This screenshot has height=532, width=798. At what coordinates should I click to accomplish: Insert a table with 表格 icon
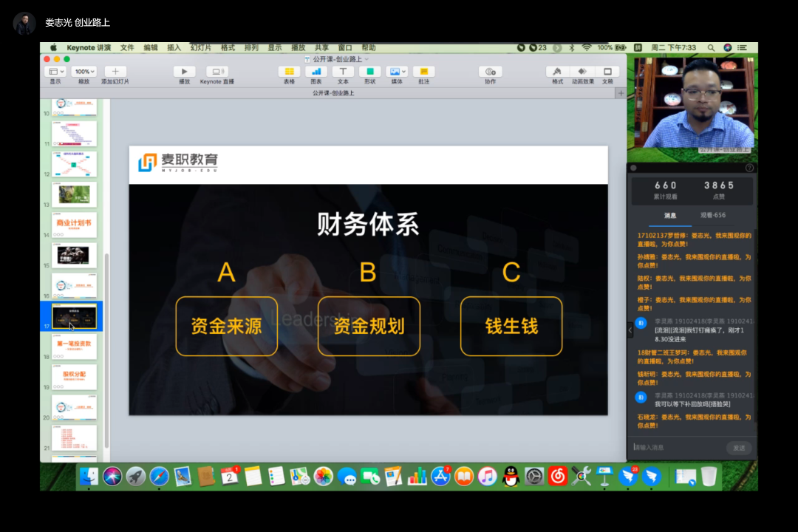[289, 72]
